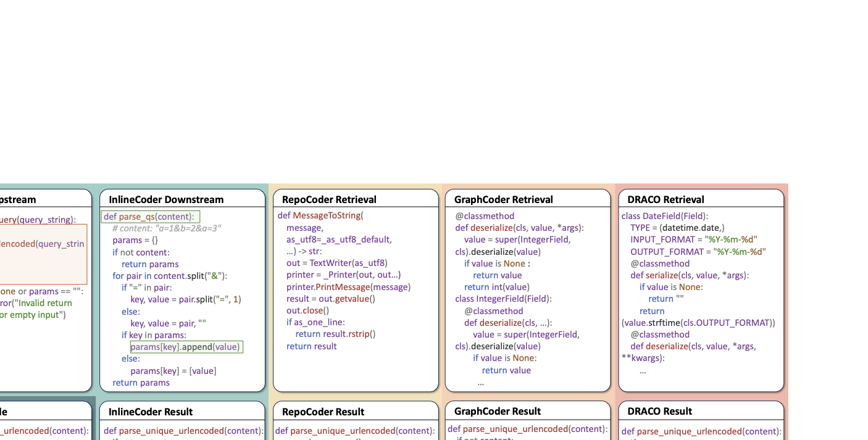868x440 pixels.
Task: Select the class DateField(Field) line
Action: pyautogui.click(x=664, y=216)
